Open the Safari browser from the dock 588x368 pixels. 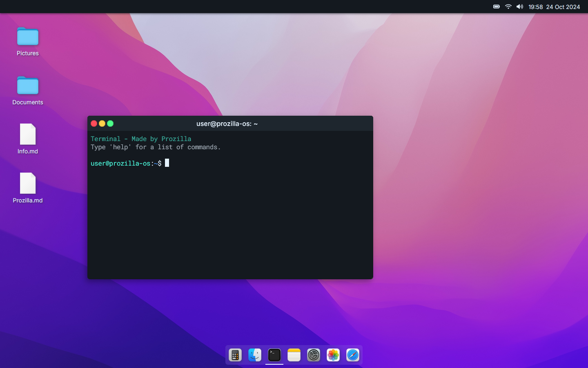353,355
